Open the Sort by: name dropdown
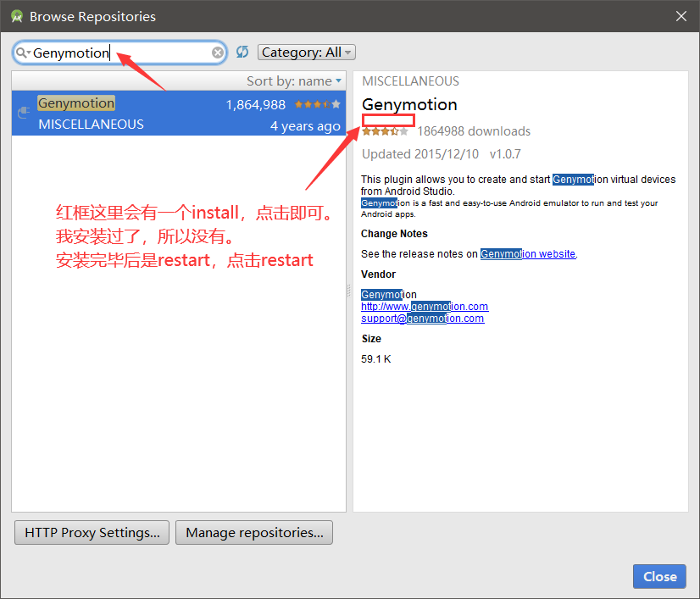This screenshot has height=599, width=700. pos(294,81)
